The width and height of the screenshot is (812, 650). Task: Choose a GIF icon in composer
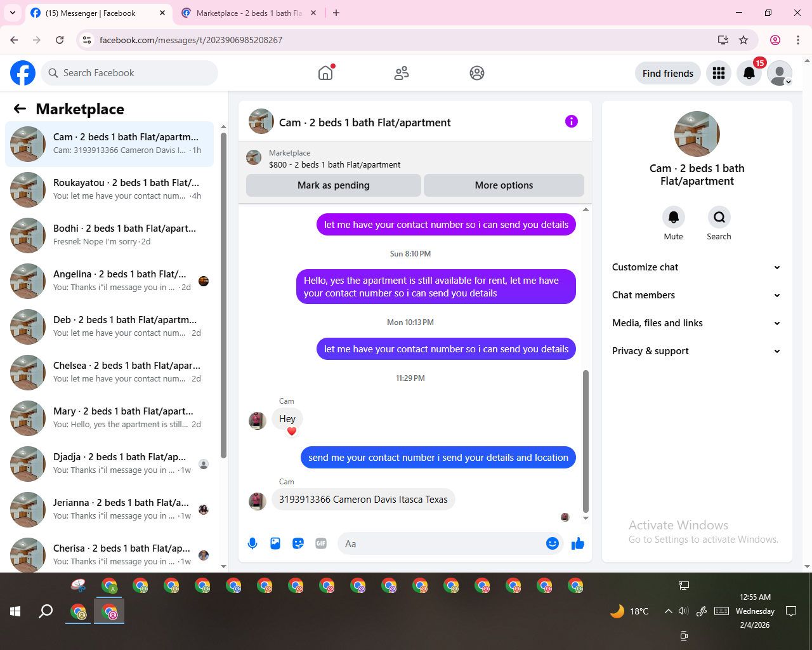(x=321, y=543)
